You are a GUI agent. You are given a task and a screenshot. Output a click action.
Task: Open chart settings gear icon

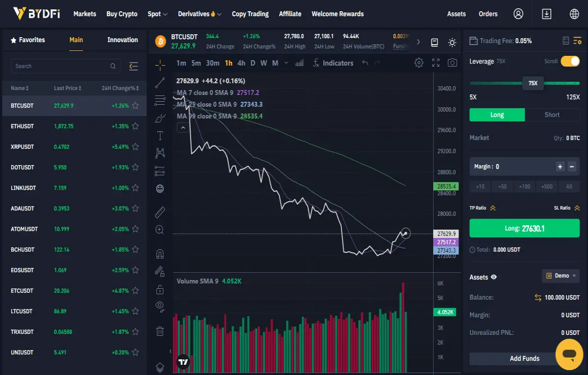click(419, 63)
